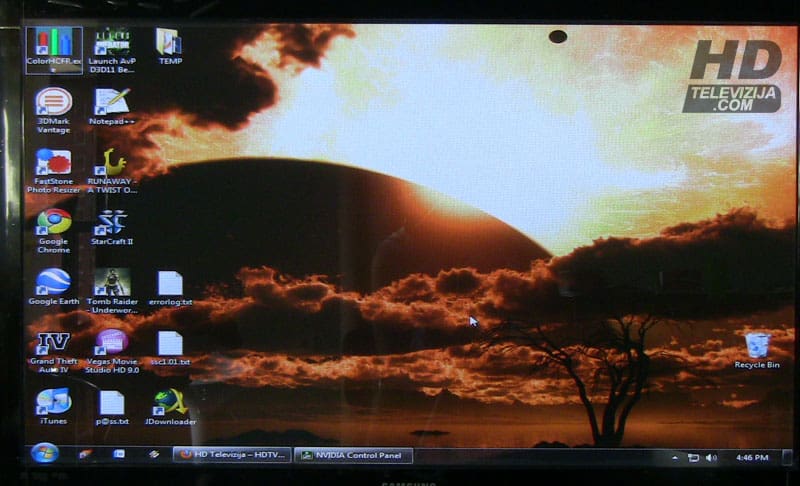800x486 pixels.
Task: Open the Notepad++ desktop shortcut
Action: [111, 103]
